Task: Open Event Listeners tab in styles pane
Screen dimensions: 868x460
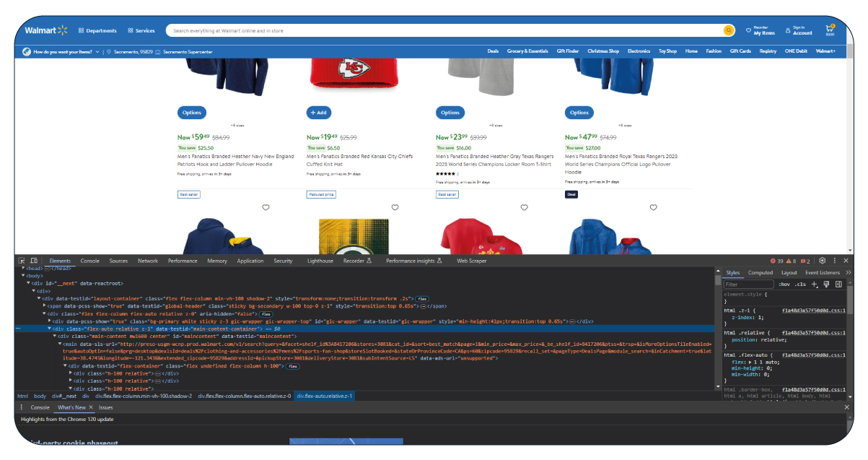Action: 823,272
